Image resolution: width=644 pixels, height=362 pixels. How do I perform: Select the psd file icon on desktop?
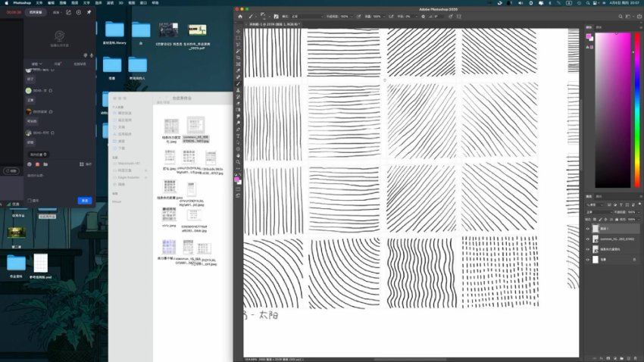40,263
